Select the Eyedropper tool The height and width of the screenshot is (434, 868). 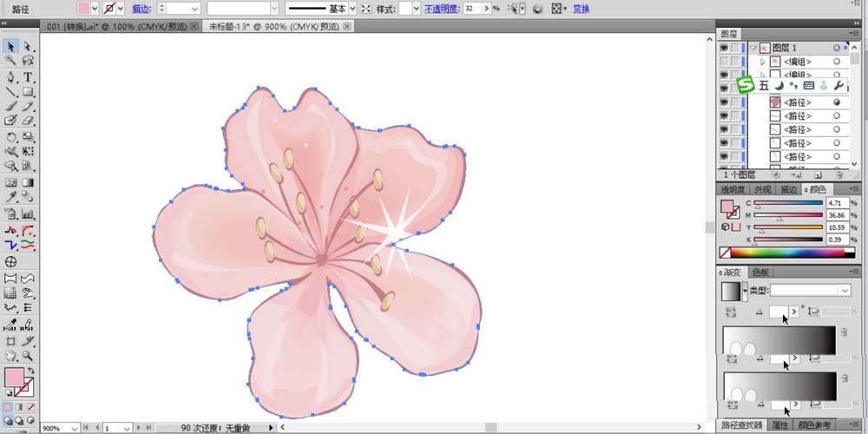click(x=10, y=196)
